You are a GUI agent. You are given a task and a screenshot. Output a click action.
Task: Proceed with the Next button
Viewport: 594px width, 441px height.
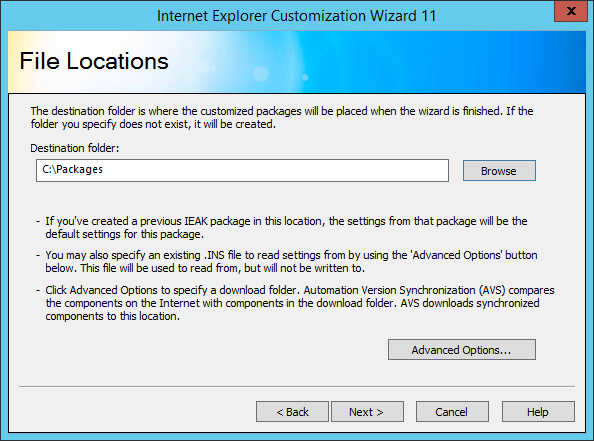click(367, 411)
